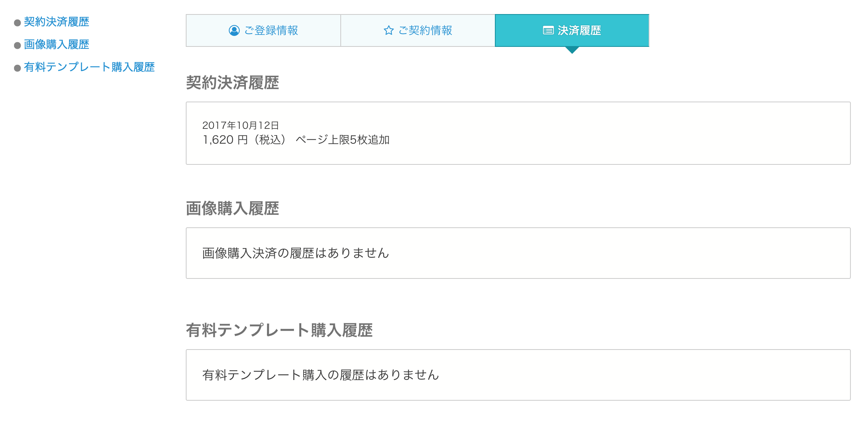Click the 1,620 円 payment entry line
The image size is (868, 421).
point(296,140)
